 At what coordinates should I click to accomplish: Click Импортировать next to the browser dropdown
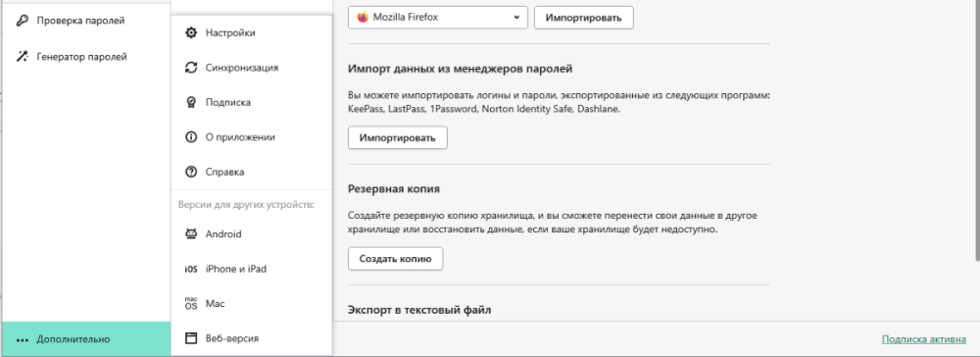click(584, 18)
